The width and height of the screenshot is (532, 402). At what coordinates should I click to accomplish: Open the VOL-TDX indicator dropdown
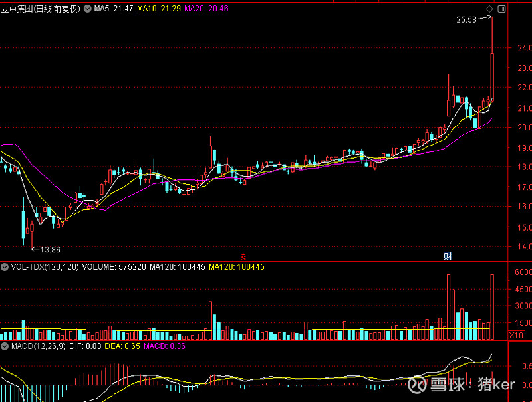[x=5, y=267]
